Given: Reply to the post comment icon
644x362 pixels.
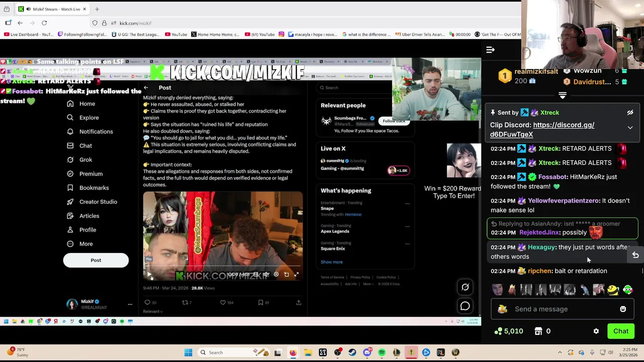Looking at the screenshot, I should coord(147,303).
